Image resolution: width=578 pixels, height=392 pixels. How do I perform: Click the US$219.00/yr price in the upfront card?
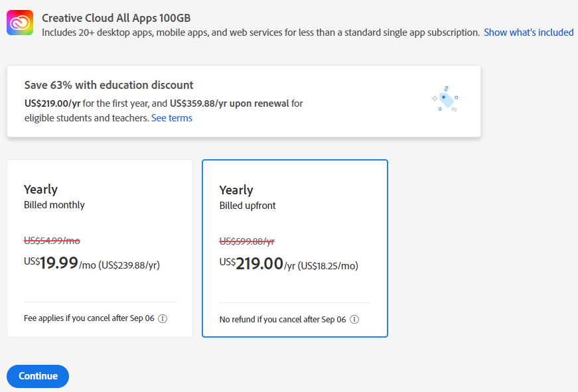(x=257, y=264)
